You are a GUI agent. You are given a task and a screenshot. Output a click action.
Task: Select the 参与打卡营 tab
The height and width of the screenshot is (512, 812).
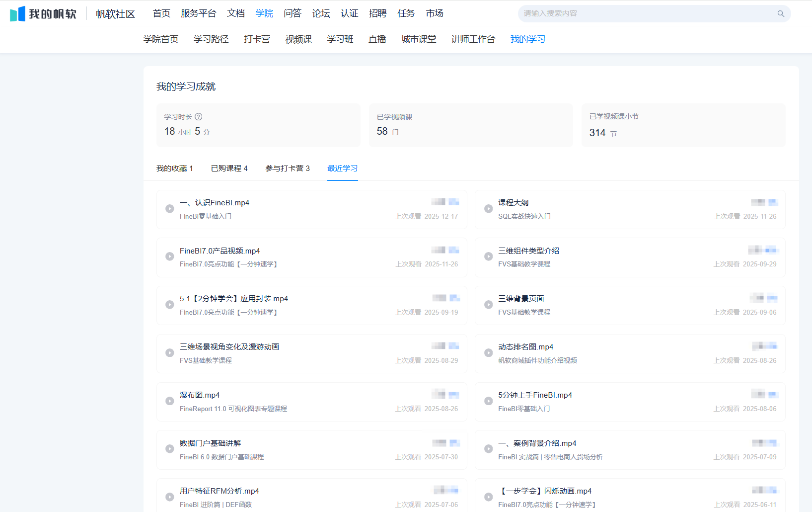point(287,169)
